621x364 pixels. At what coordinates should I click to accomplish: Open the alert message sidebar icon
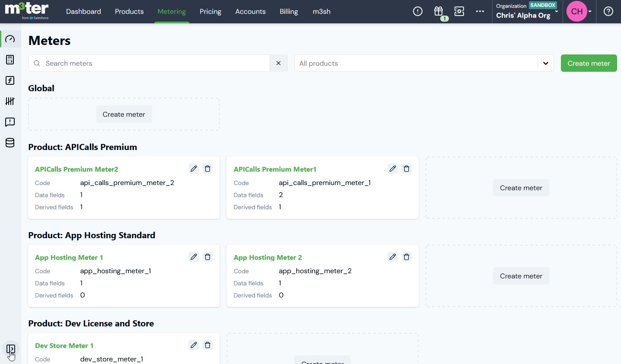[10, 122]
